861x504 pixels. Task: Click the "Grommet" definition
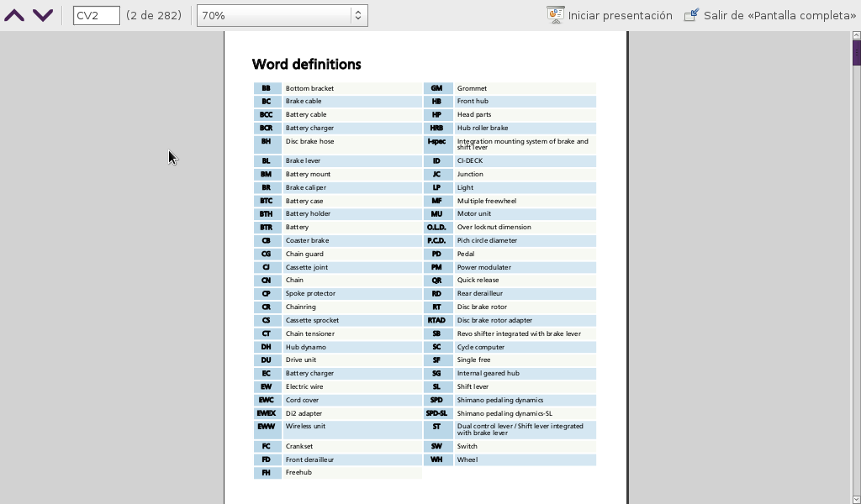pos(472,88)
